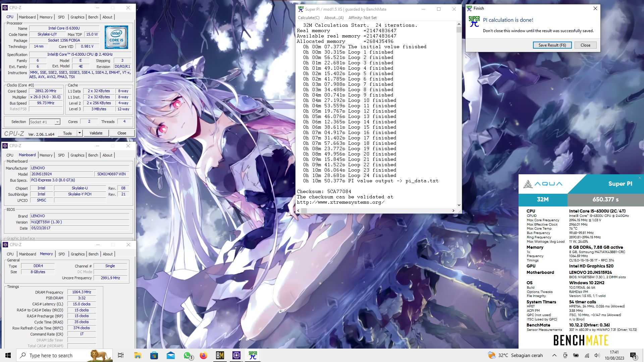Click Super PI horizontal scrollbar thumb
Image resolution: width=644 pixels, height=362 pixels.
click(304, 211)
